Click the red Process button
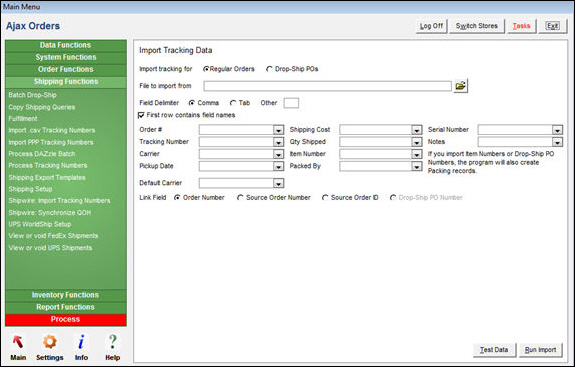 (x=66, y=319)
